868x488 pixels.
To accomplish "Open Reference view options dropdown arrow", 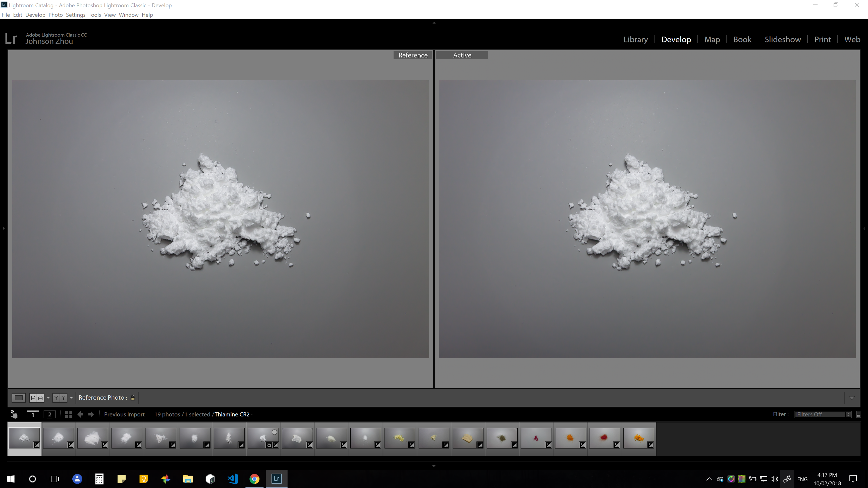I will [48, 398].
